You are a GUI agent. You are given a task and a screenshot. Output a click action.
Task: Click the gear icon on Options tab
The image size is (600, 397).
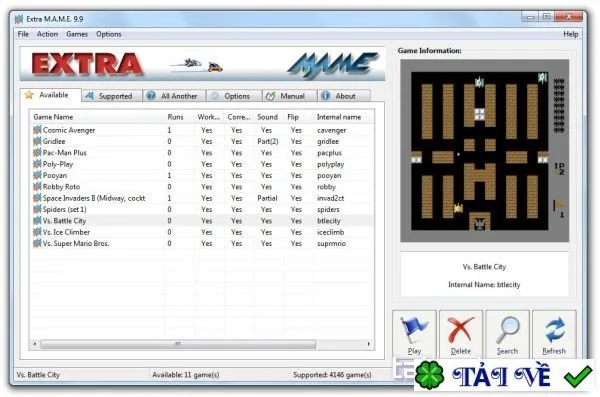pyautogui.click(x=215, y=96)
